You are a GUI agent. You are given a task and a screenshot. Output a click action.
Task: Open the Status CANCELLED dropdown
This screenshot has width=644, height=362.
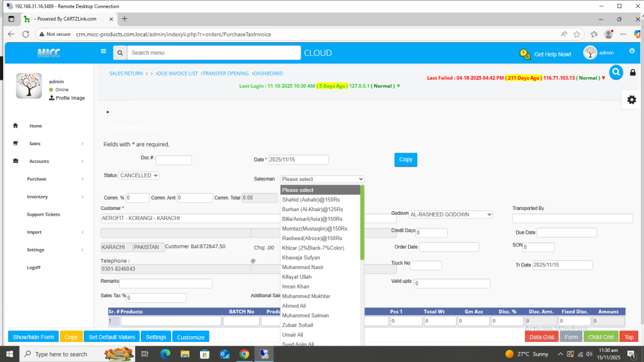click(139, 175)
